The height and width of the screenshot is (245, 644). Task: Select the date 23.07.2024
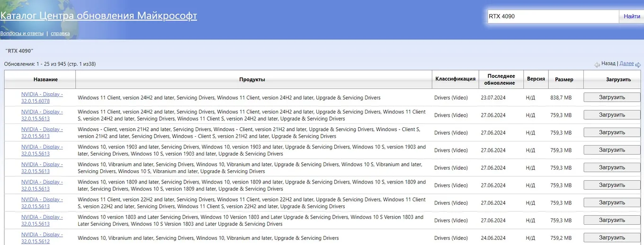[494, 97]
